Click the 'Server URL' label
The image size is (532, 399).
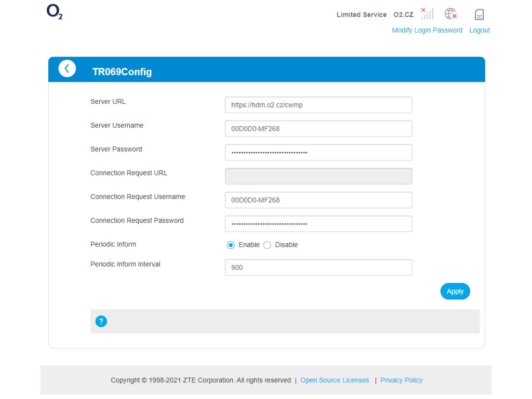click(x=108, y=101)
